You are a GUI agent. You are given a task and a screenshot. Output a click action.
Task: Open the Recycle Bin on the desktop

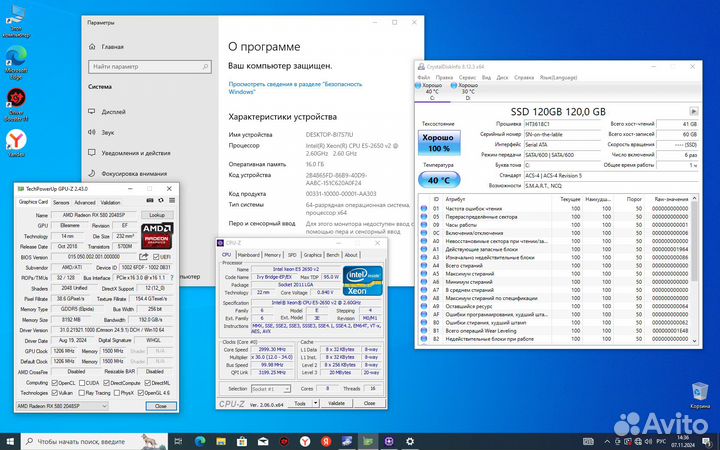pos(700,395)
